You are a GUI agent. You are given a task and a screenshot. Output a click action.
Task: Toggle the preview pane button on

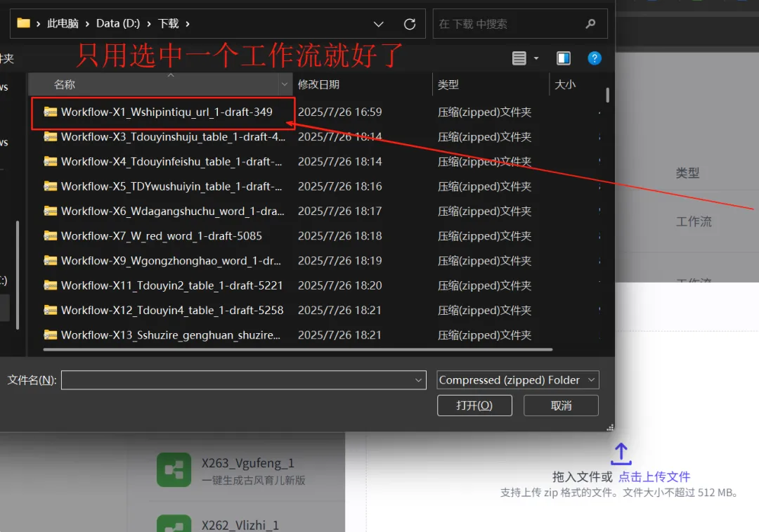pos(563,58)
